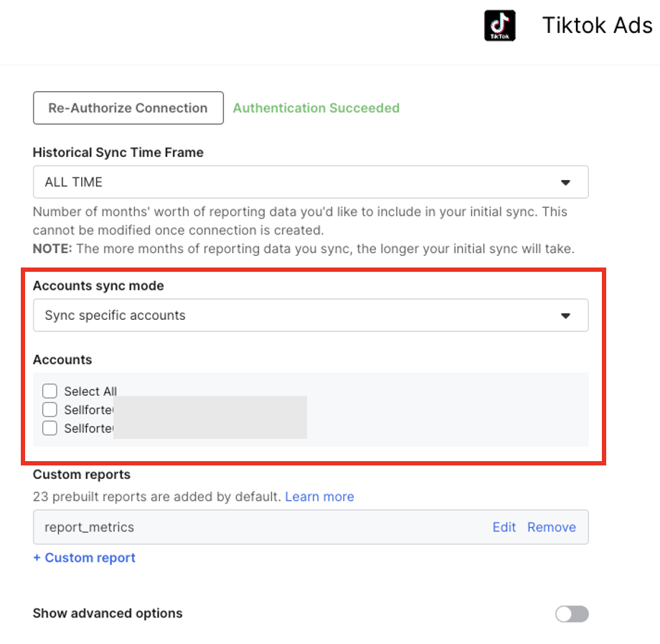Open the ALL TIME sync time frame dropdown

pyautogui.click(x=310, y=182)
